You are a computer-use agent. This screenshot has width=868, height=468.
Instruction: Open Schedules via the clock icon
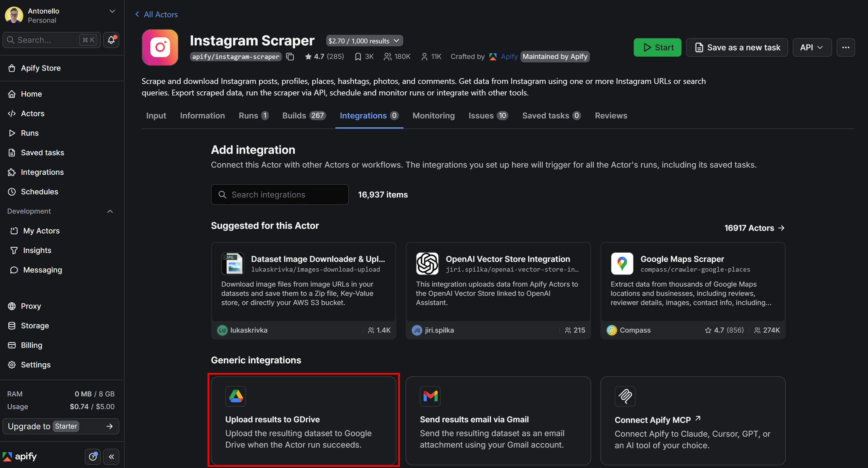click(x=12, y=191)
